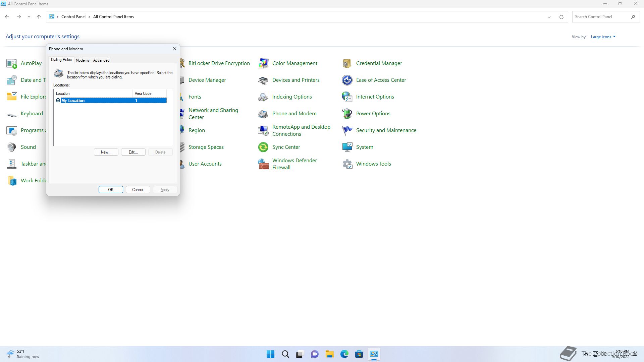Open taskbar Search icon
This screenshot has height=362, width=644.
click(285, 354)
